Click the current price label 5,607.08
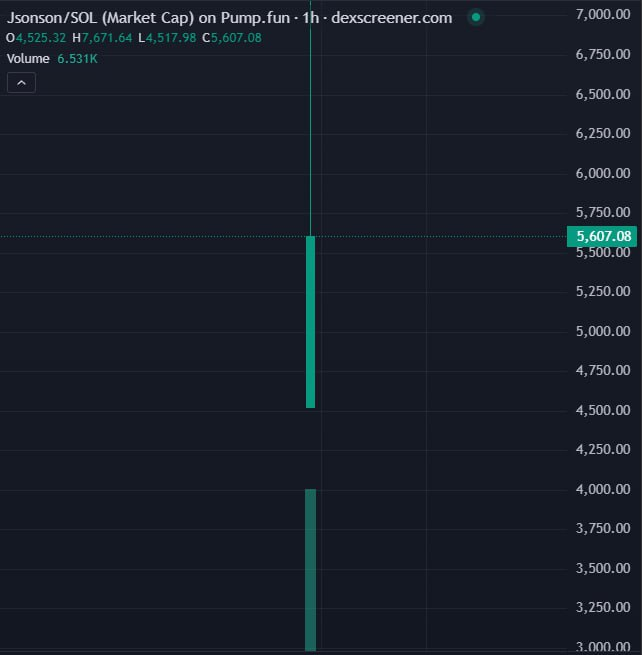 tap(602, 236)
